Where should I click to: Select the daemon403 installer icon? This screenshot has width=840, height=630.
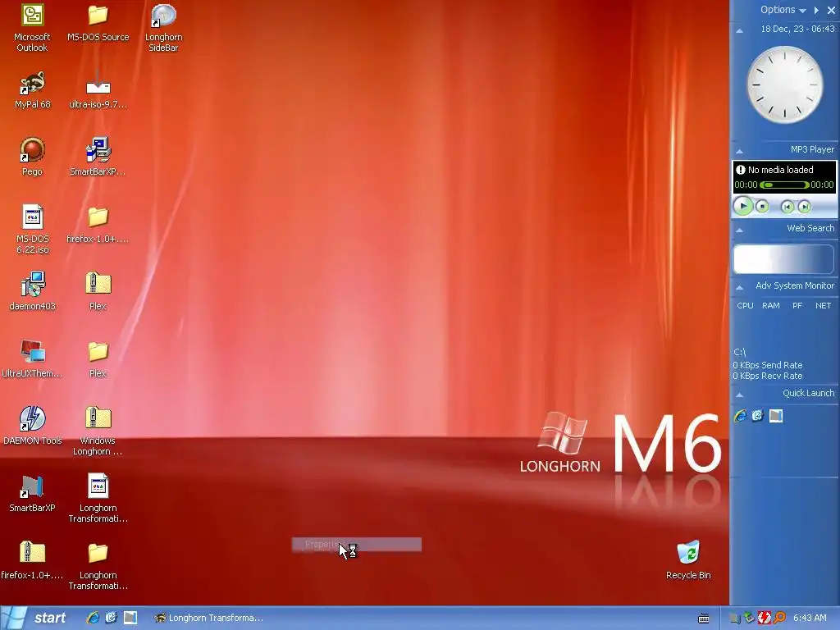coord(32,285)
